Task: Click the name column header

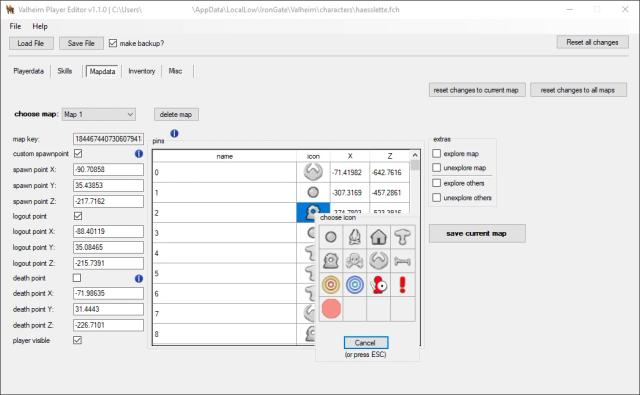Action: pos(224,156)
